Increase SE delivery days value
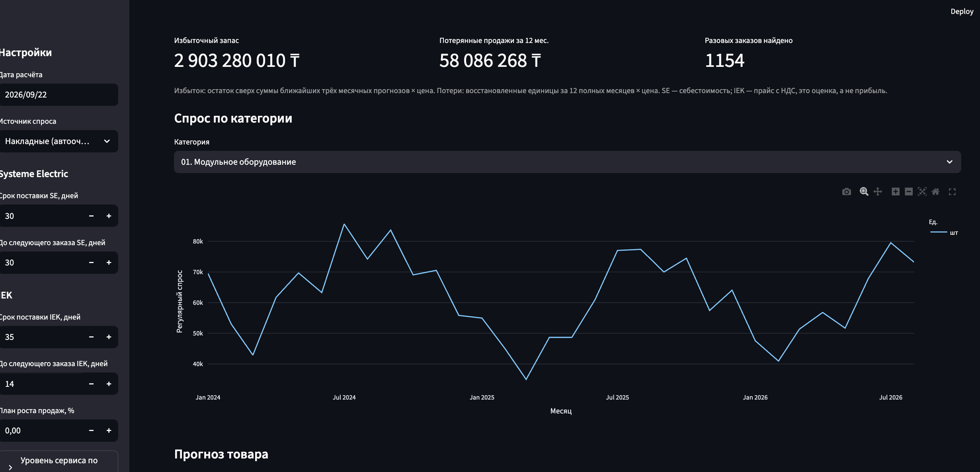Image resolution: width=980 pixels, height=472 pixels. 109,216
